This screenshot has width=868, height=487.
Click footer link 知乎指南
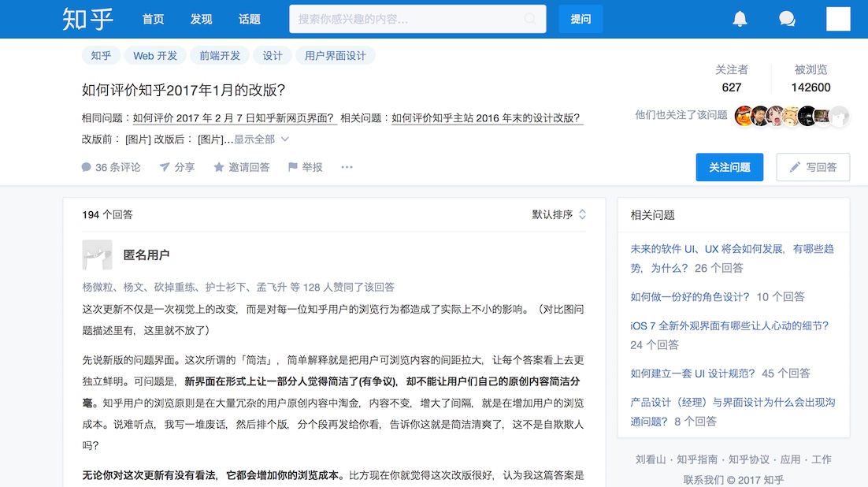click(697, 459)
